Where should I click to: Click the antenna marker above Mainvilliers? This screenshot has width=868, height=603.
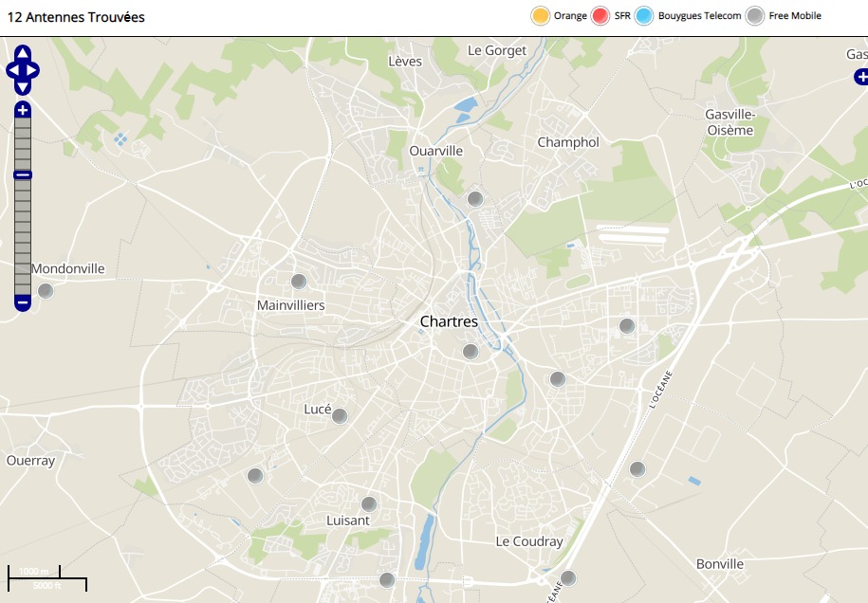pyautogui.click(x=299, y=282)
